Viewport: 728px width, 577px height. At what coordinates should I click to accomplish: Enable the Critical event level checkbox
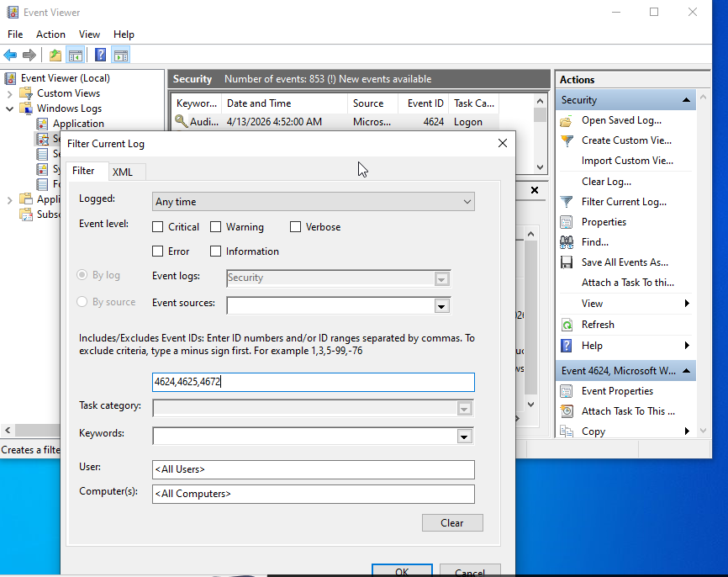[x=158, y=227]
